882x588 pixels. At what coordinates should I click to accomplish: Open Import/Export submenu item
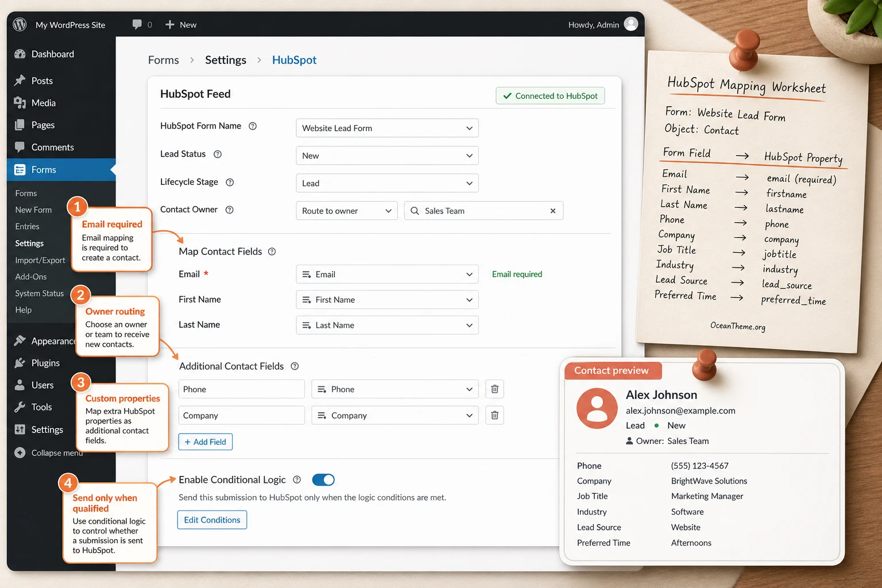point(40,260)
